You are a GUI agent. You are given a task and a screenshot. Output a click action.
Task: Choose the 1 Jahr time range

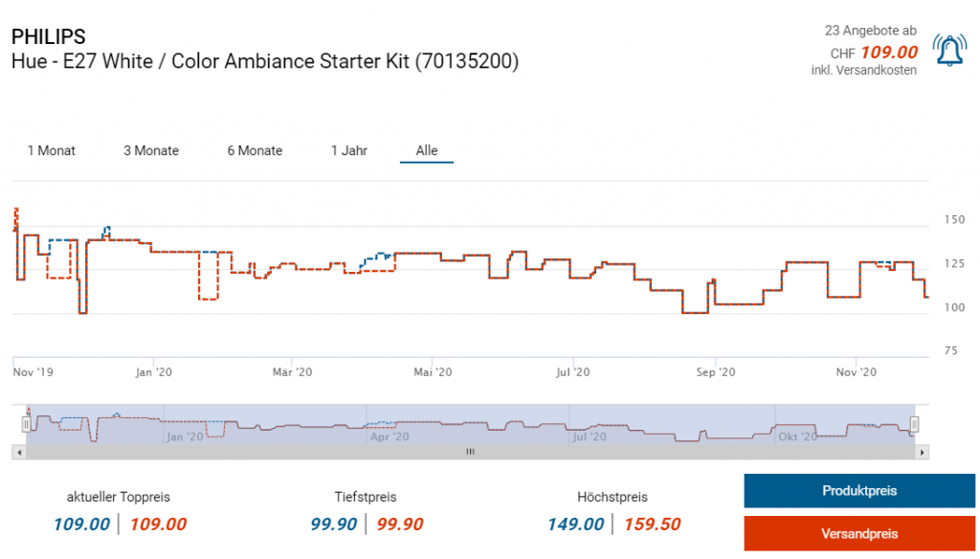[x=349, y=150]
